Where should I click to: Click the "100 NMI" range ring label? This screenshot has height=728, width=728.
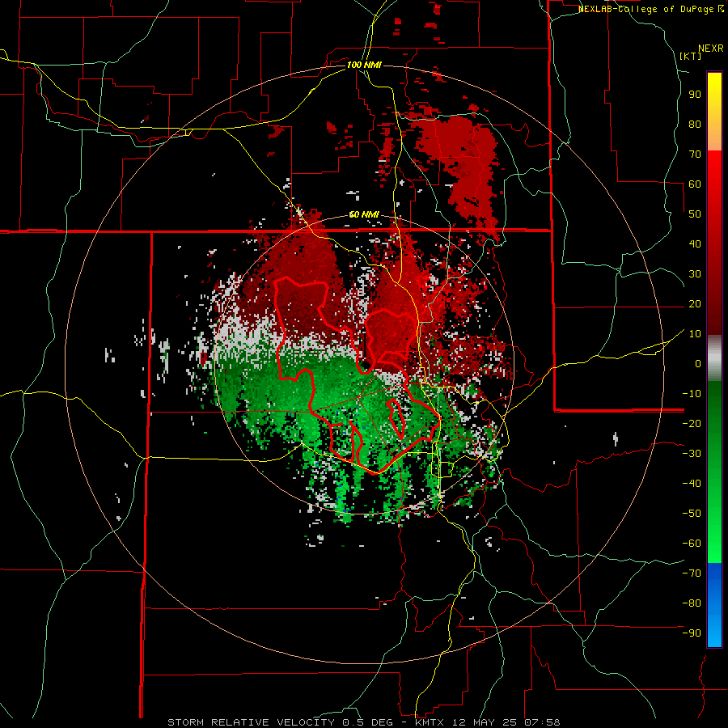point(364,65)
